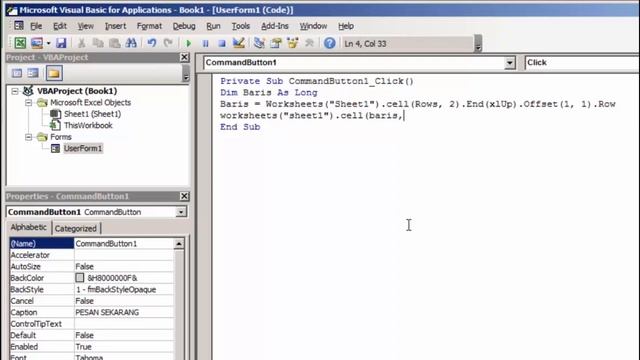
Task: Click the Properties list scroll up arrow
Action: tap(179, 244)
